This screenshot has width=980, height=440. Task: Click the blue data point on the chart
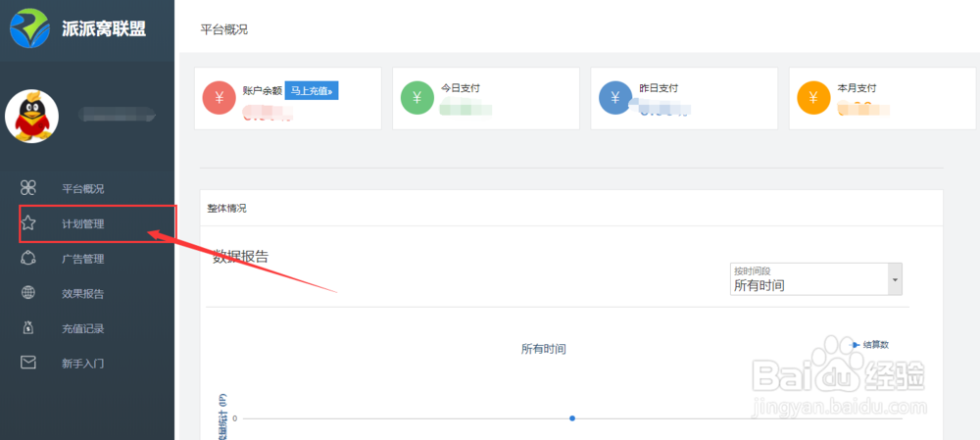pos(572,418)
